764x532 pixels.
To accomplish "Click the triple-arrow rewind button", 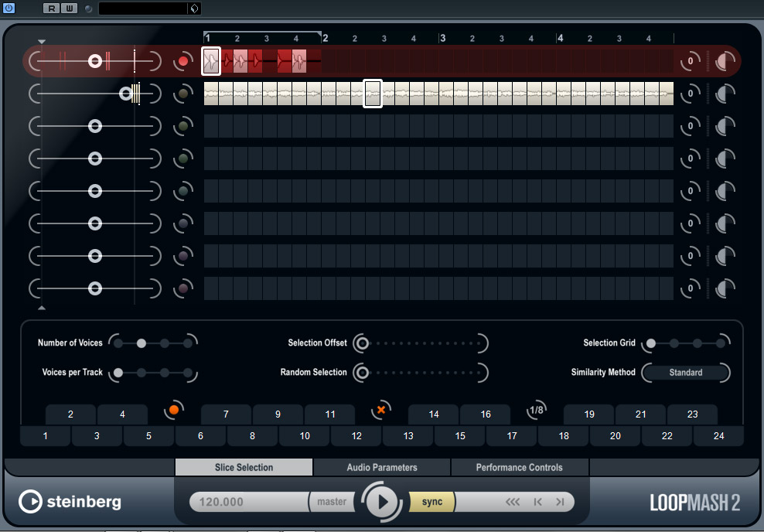I will click(x=513, y=502).
